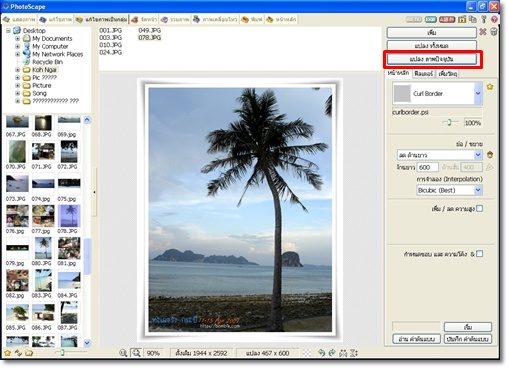Open the Print tab
Screen dimensions: 508x368
point(252,20)
